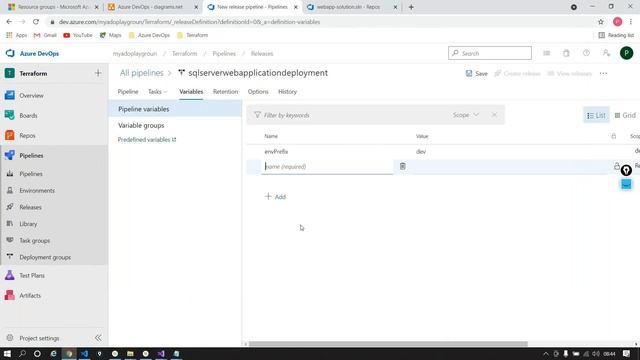This screenshot has height=360, width=640.
Task: Click View releases
Action: (x=569, y=73)
